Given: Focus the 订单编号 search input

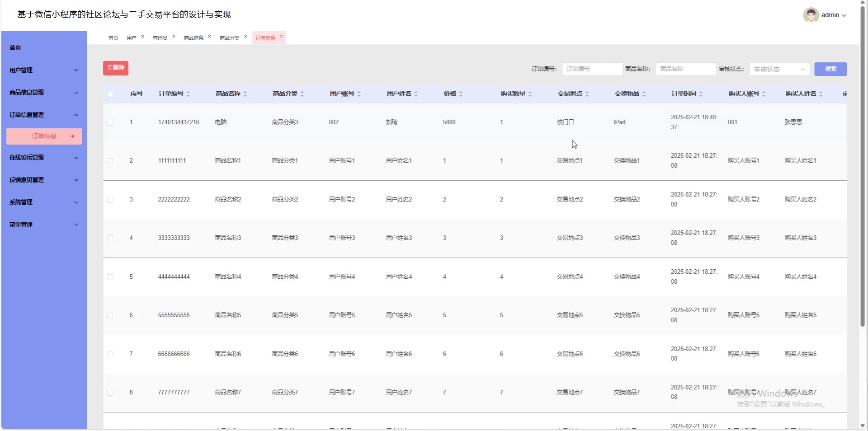Looking at the screenshot, I should click(x=592, y=69).
